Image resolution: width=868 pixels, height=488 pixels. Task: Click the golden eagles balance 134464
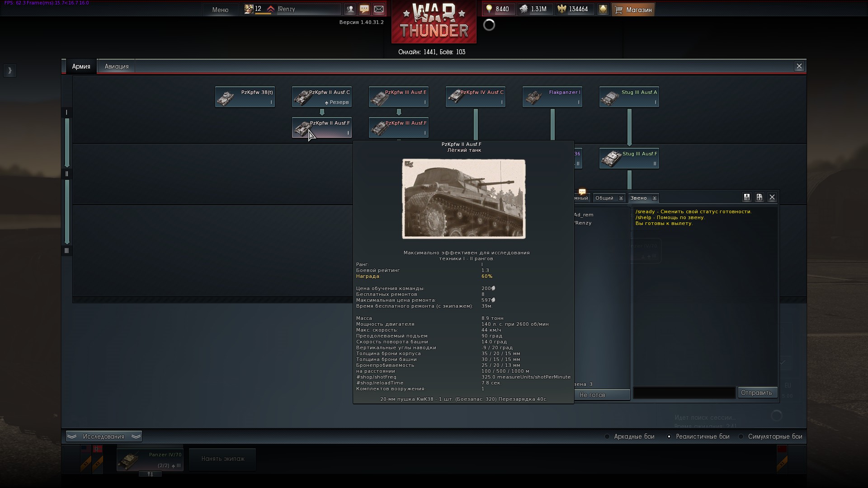point(574,9)
